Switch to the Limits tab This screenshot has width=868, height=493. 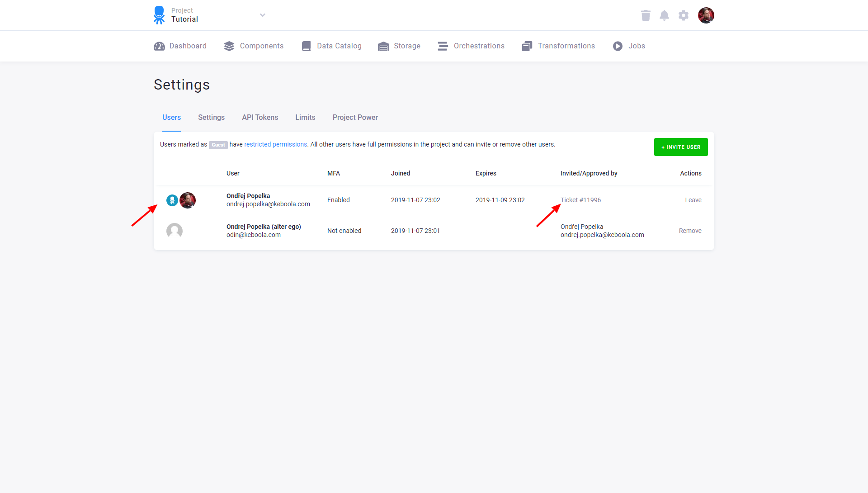305,118
